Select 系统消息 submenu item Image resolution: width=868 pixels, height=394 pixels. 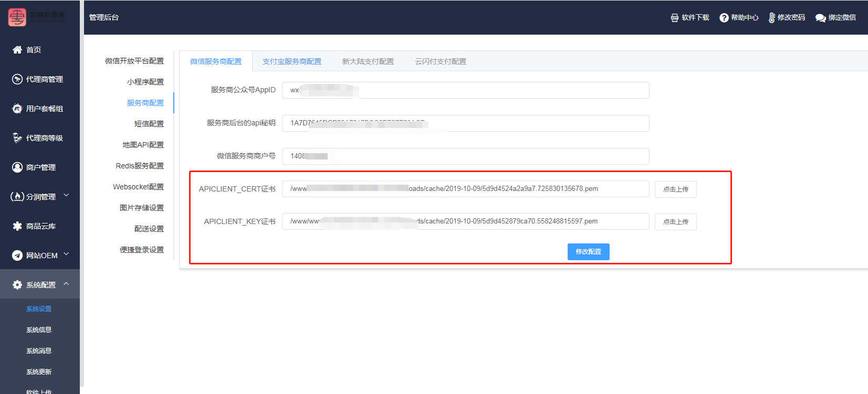[x=39, y=351]
